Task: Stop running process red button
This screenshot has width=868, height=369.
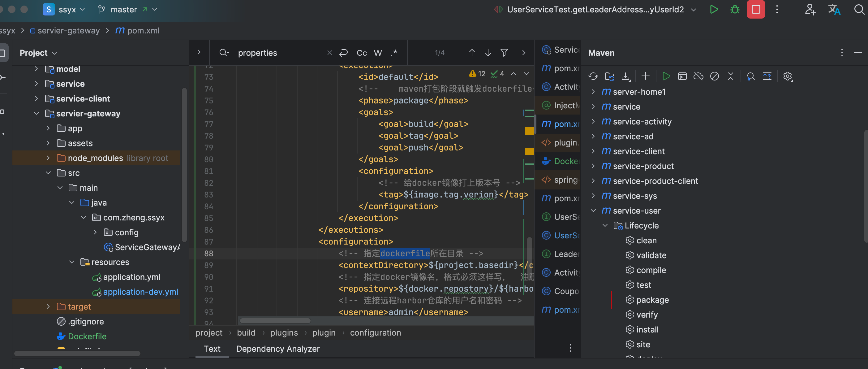Action: point(756,10)
